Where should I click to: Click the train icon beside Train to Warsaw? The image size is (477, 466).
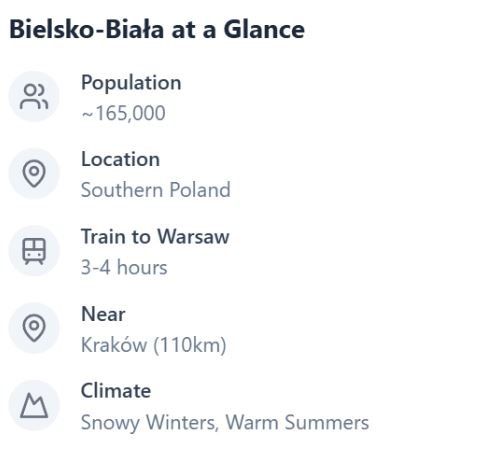pyautogui.click(x=34, y=251)
